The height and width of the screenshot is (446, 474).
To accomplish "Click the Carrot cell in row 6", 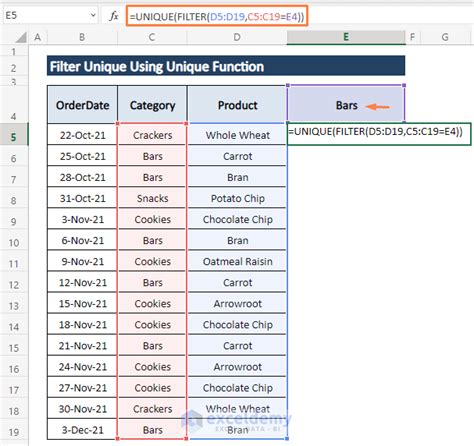I will (237, 156).
